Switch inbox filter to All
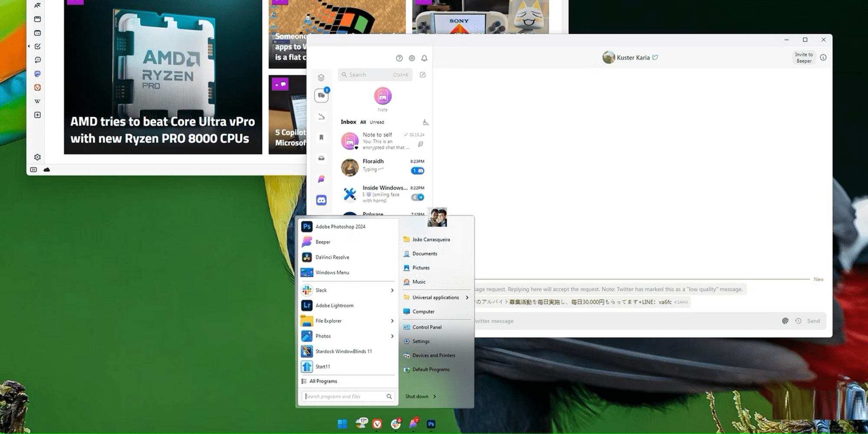 coord(363,122)
